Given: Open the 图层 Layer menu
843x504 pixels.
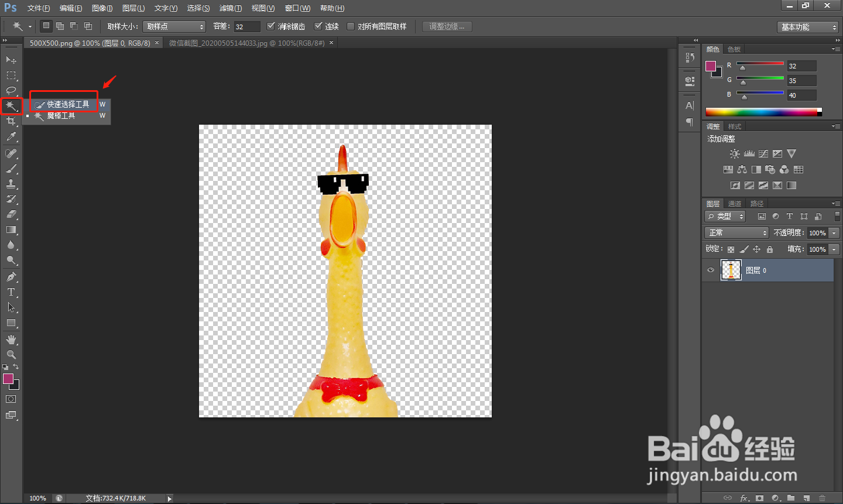Looking at the screenshot, I should [133, 8].
